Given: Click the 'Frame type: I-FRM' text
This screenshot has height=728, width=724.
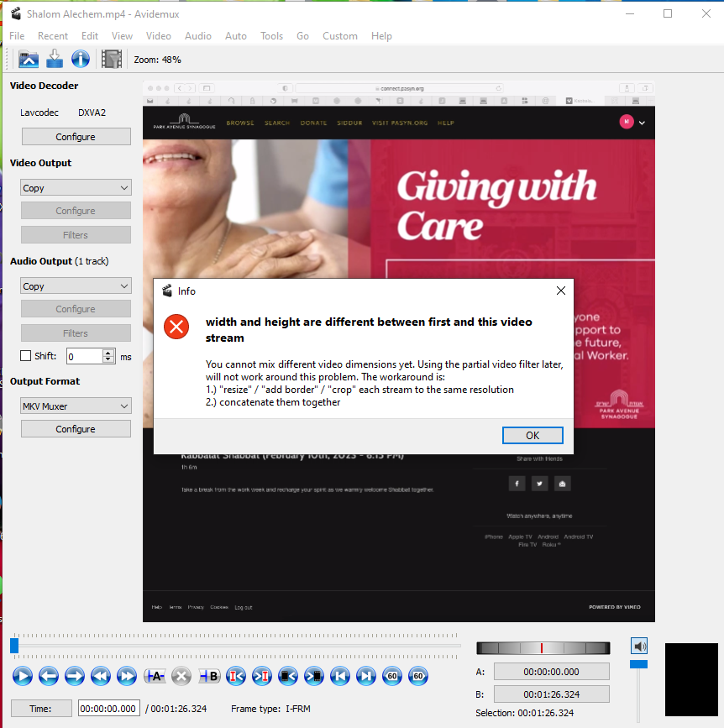Looking at the screenshot, I should pyautogui.click(x=270, y=709).
